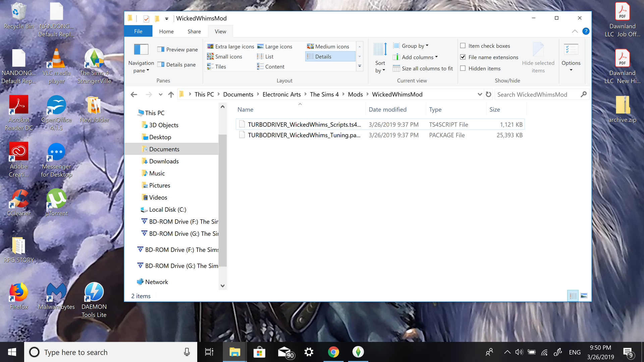Collapse the ribbon with the chevron
Screen dimensions: 644x362
575,31
